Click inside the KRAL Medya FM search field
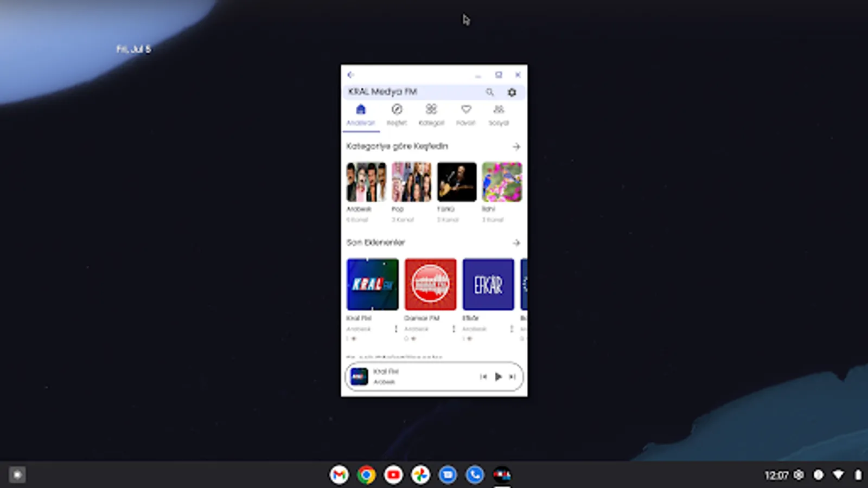 coord(412,92)
